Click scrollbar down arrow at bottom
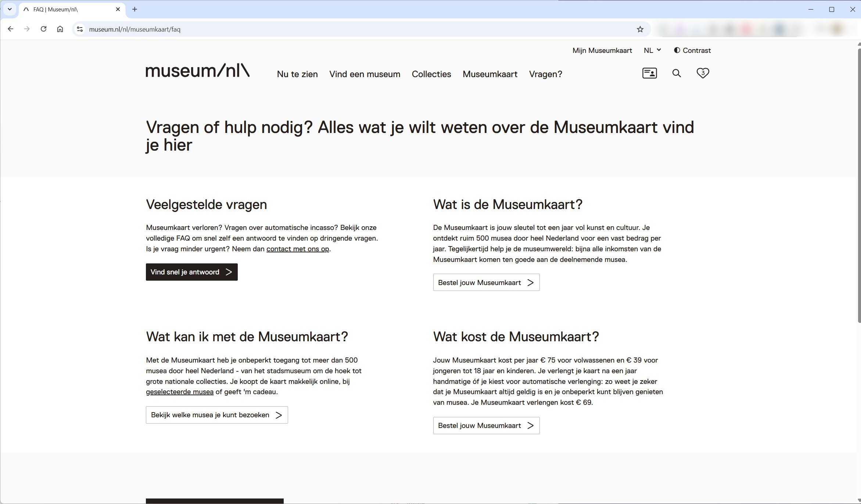 859,501
